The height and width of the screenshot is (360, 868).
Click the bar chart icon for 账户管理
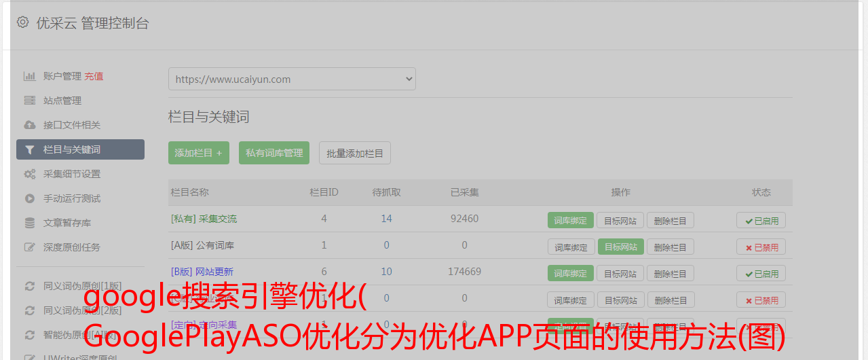29,76
